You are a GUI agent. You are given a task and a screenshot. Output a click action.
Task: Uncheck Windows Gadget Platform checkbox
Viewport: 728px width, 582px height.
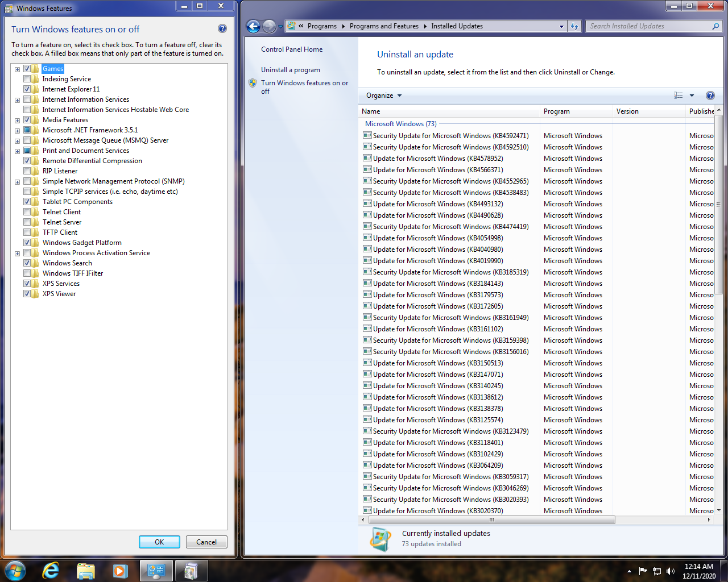coord(27,243)
